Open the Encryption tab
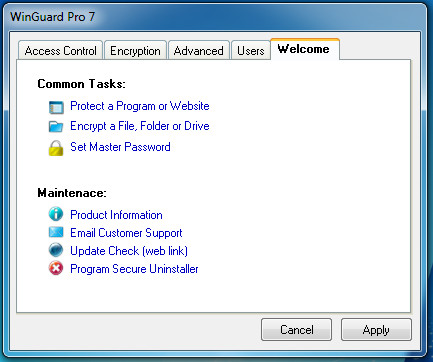The width and height of the screenshot is (433, 362). 135,50
